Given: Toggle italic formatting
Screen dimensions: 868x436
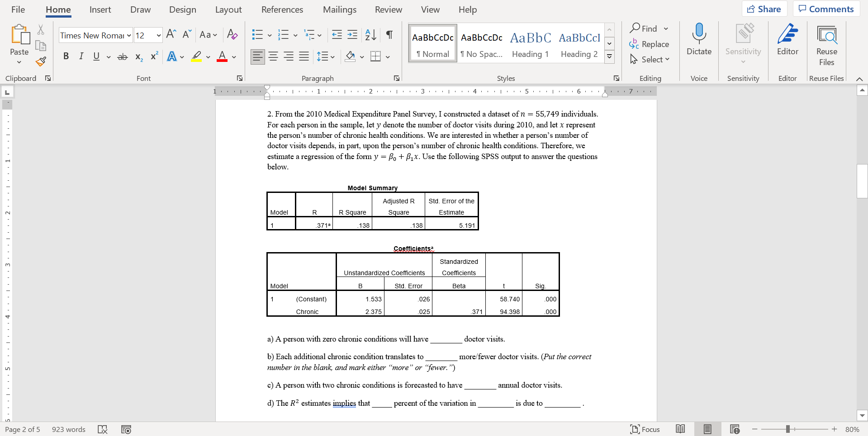Looking at the screenshot, I should [81, 56].
